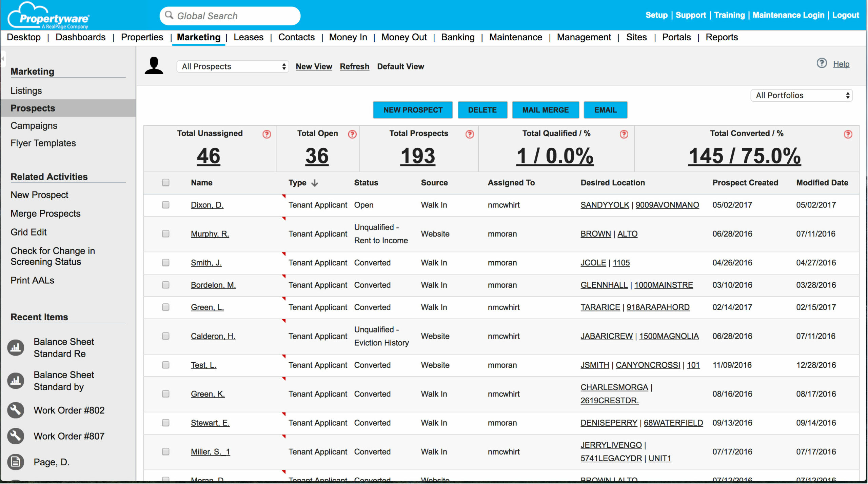This screenshot has height=484, width=868.
Task: Check the Test, L. row checkbox
Action: pos(165,365)
